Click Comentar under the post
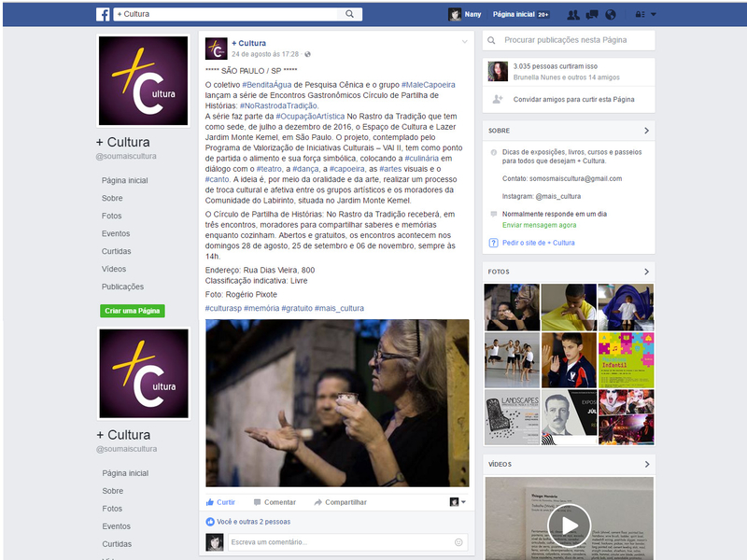Image resolution: width=747 pixels, height=560 pixels. pos(275,502)
